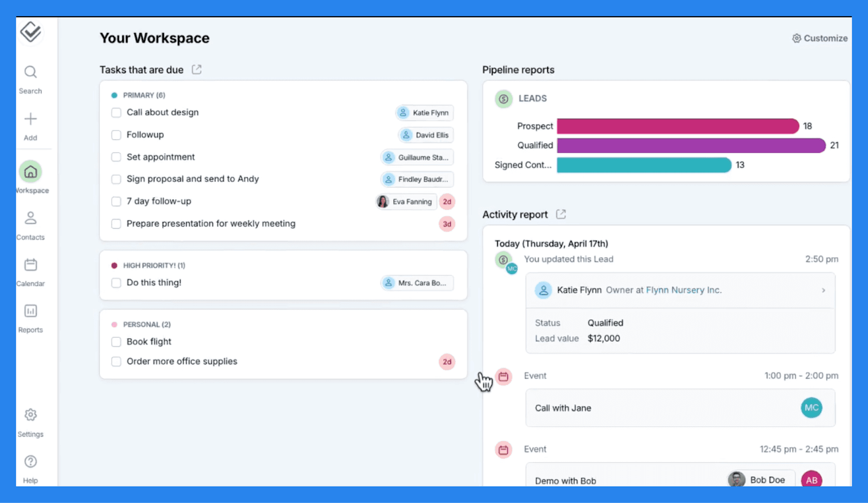868x503 pixels.
Task: Click Status Qualified value
Action: coord(605,323)
